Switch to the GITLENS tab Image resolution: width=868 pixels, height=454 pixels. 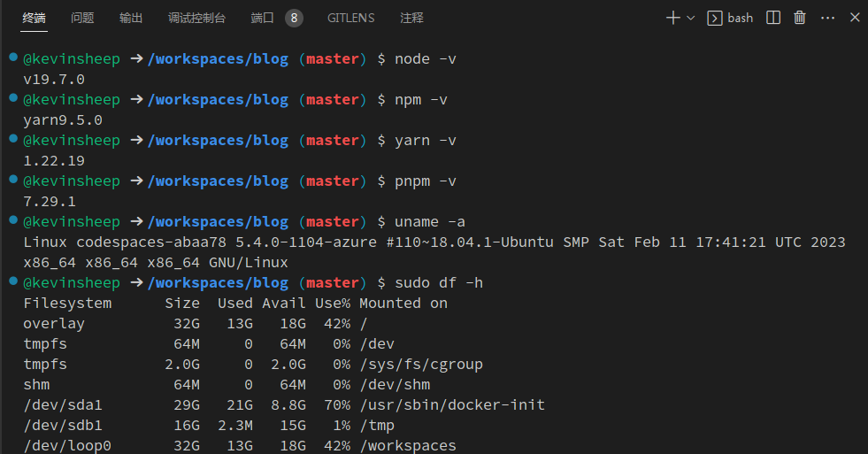pyautogui.click(x=350, y=18)
